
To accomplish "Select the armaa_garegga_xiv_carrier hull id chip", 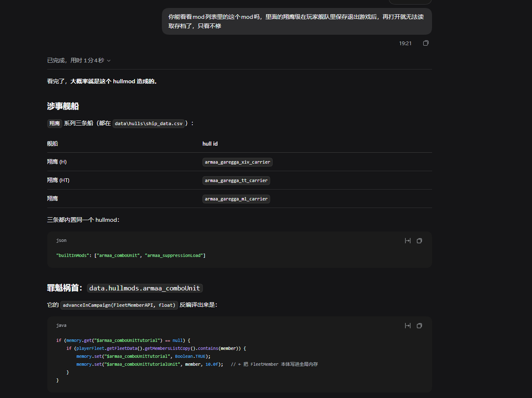I will point(238,162).
